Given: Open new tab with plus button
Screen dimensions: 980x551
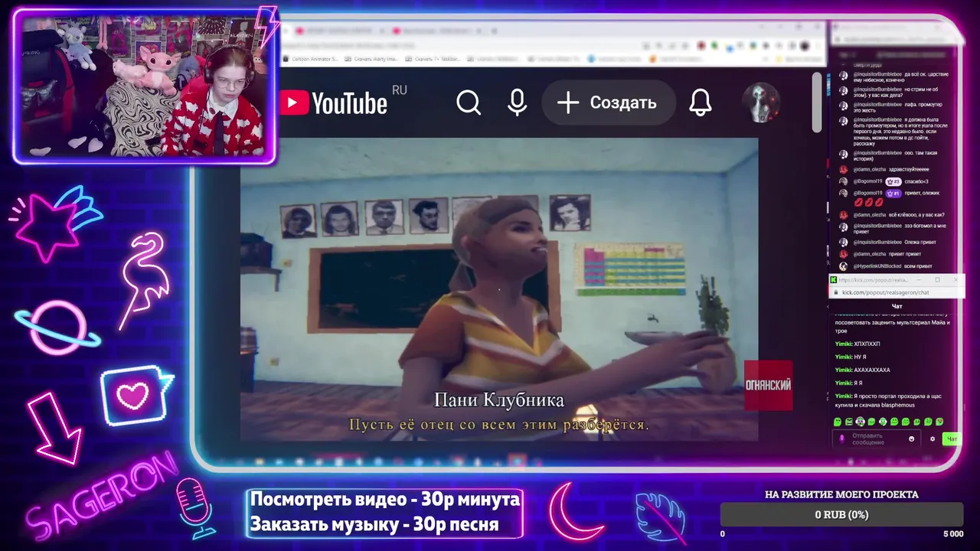Looking at the screenshot, I should click(495, 31).
